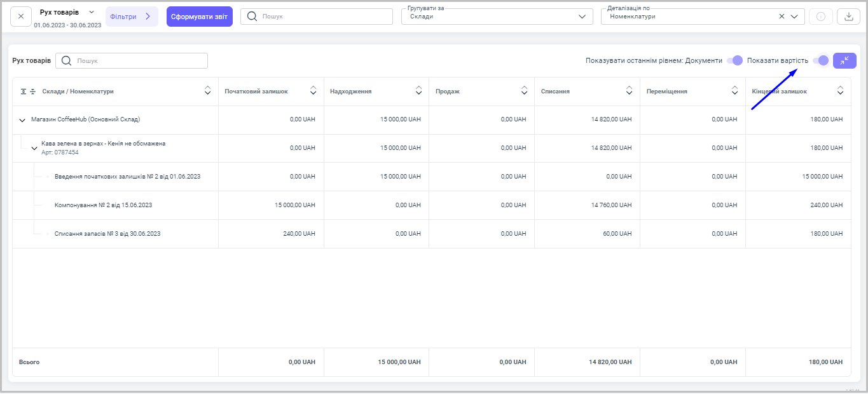Clear the Номенклатури detail selection
Screen dimensions: 868x394
(782, 17)
